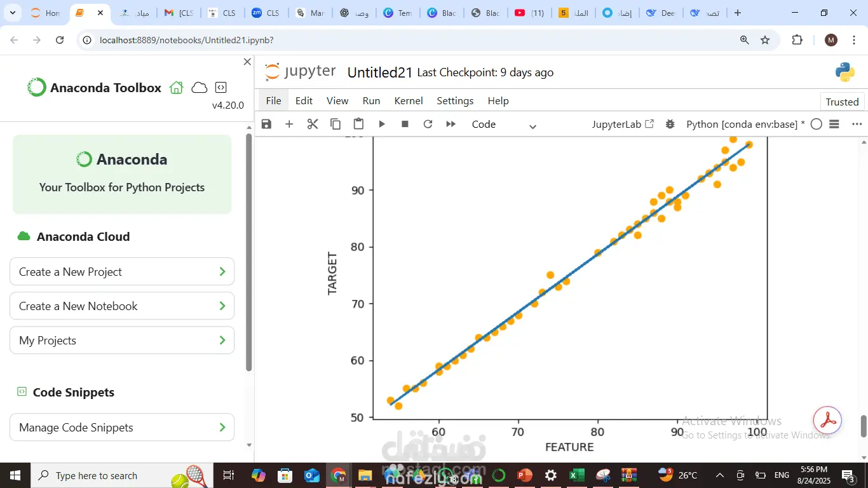Open the Windows notification center
Screen dimensions: 868x488
pyautogui.click(x=848, y=475)
